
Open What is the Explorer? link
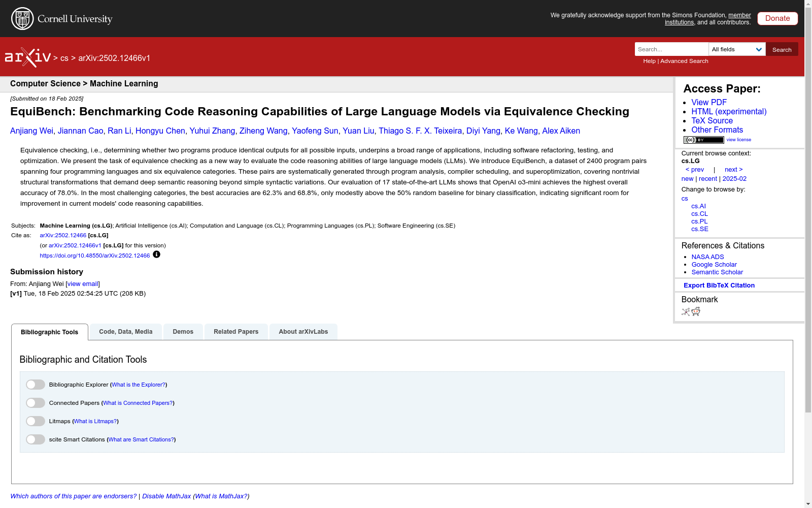click(x=139, y=385)
